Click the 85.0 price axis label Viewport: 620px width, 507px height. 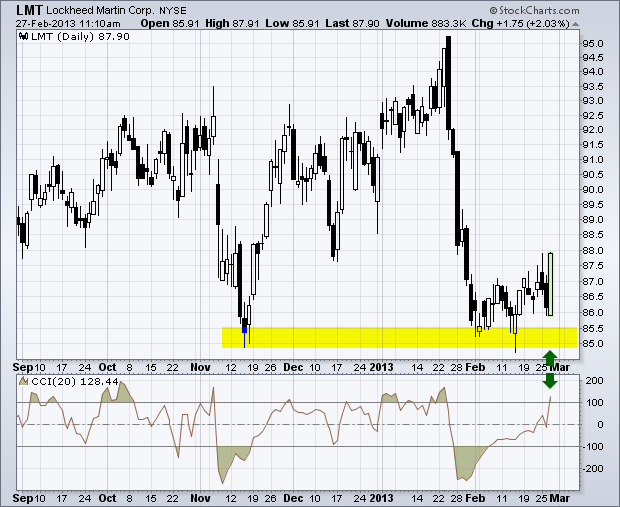[593, 344]
